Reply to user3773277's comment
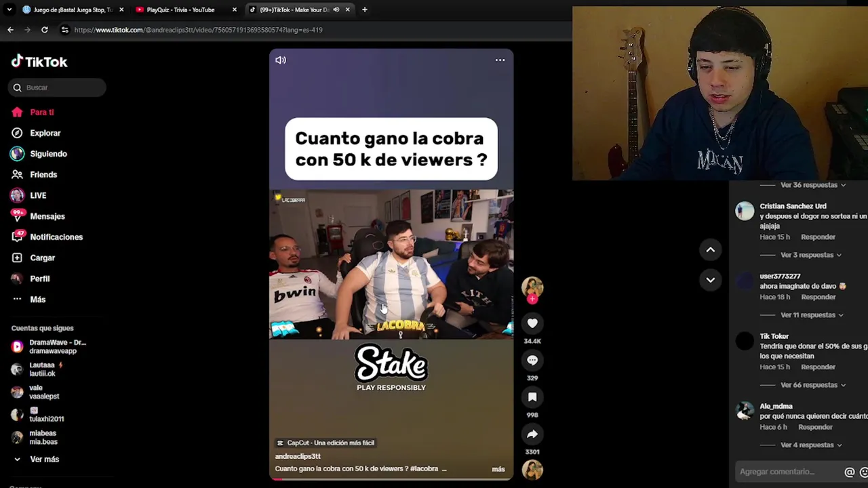This screenshot has height=488, width=868. (x=818, y=297)
